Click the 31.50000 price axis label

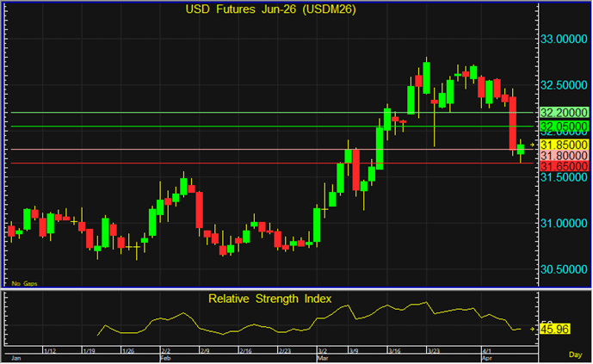click(x=564, y=177)
